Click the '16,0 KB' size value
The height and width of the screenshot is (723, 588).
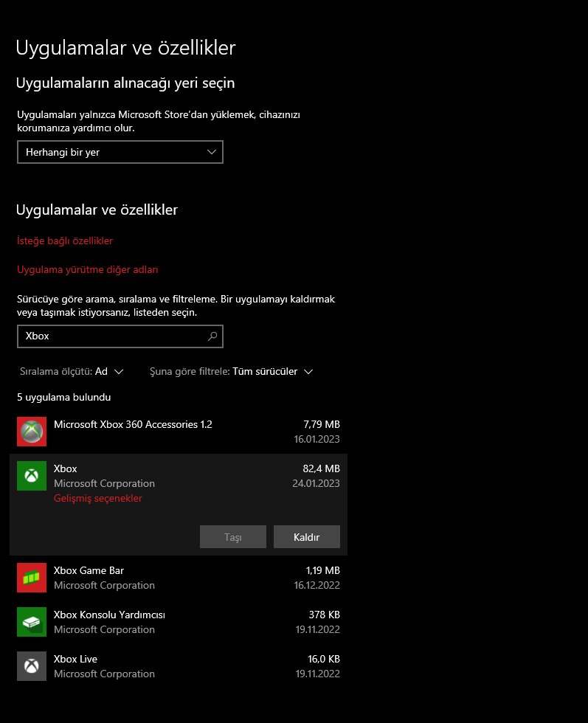click(324, 659)
